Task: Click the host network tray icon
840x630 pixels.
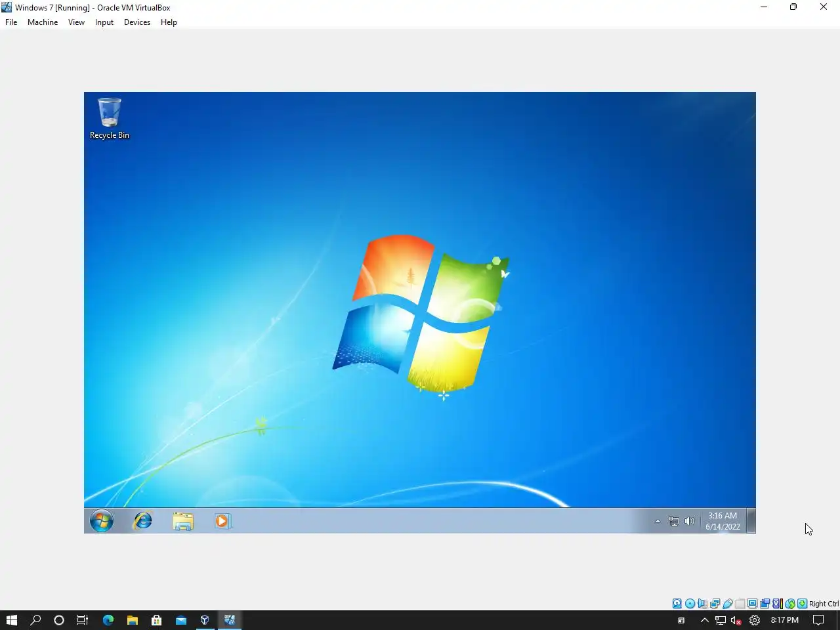Action: point(720,620)
